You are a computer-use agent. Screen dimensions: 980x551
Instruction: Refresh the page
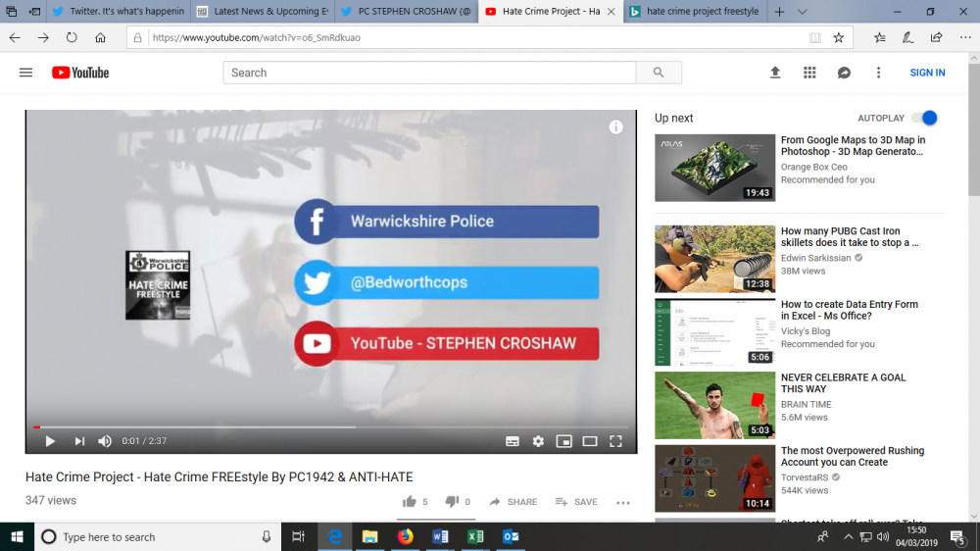[72, 37]
